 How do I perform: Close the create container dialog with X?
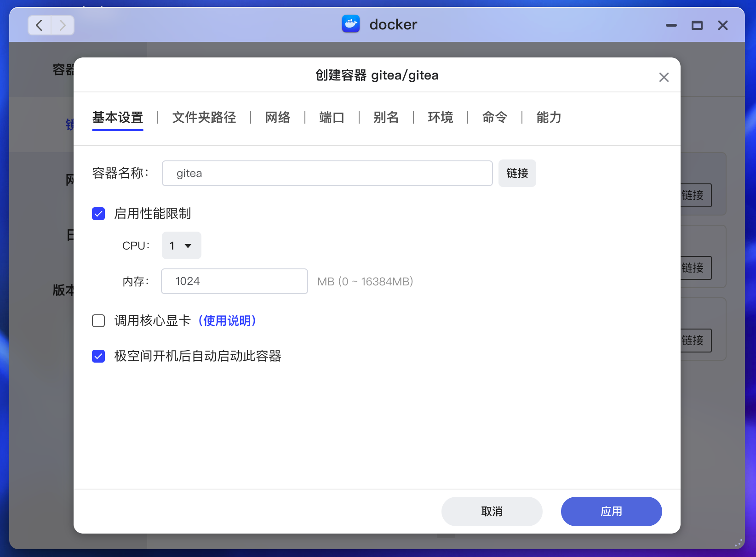tap(664, 77)
